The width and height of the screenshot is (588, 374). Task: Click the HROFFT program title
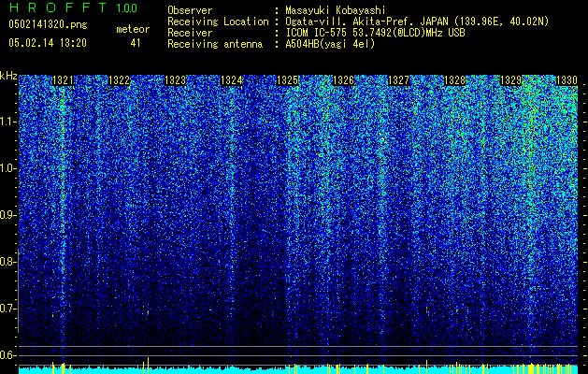point(58,7)
